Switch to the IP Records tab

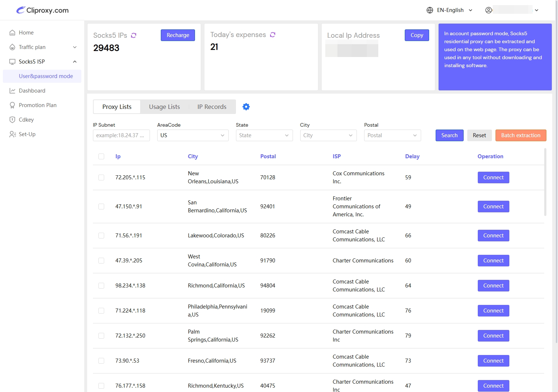point(212,107)
